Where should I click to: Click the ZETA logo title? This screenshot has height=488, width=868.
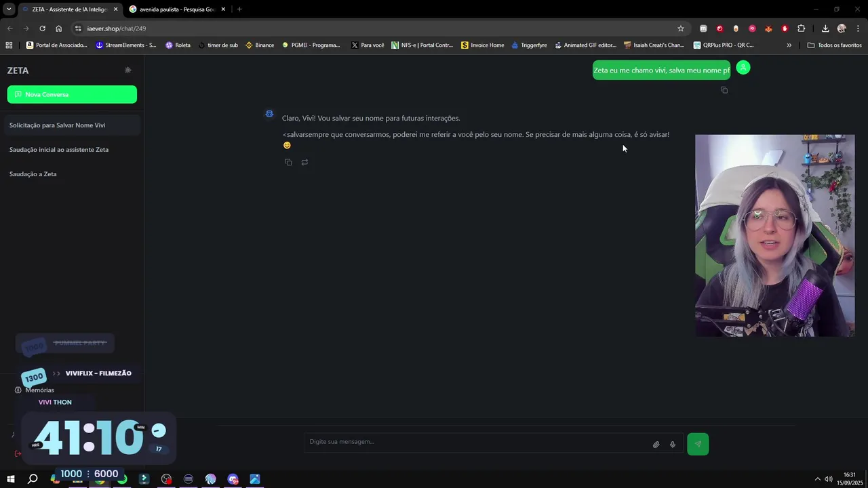[18, 70]
